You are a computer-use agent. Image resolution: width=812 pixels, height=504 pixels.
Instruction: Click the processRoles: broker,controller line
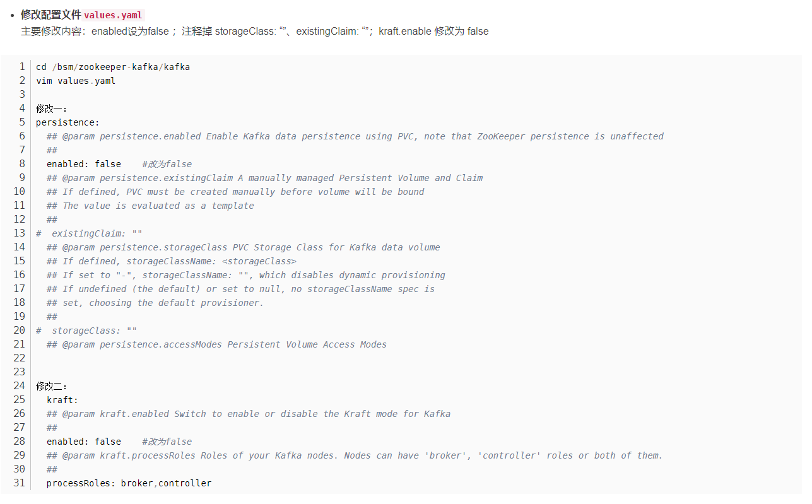(129, 483)
